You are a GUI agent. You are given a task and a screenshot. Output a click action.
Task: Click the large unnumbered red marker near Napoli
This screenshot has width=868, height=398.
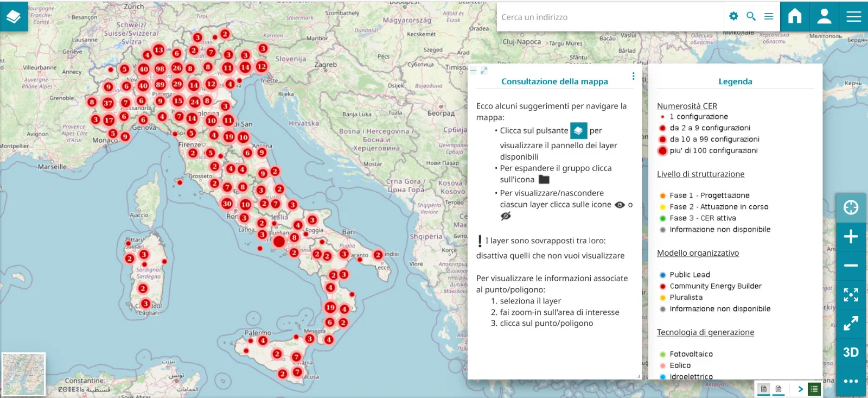279,242
